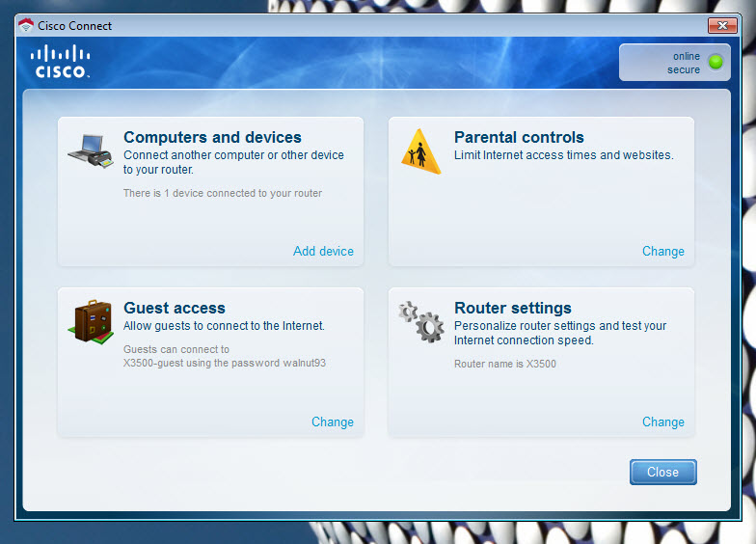
Task: Click 'Limit Internet access times and websites' text
Action: (x=563, y=155)
